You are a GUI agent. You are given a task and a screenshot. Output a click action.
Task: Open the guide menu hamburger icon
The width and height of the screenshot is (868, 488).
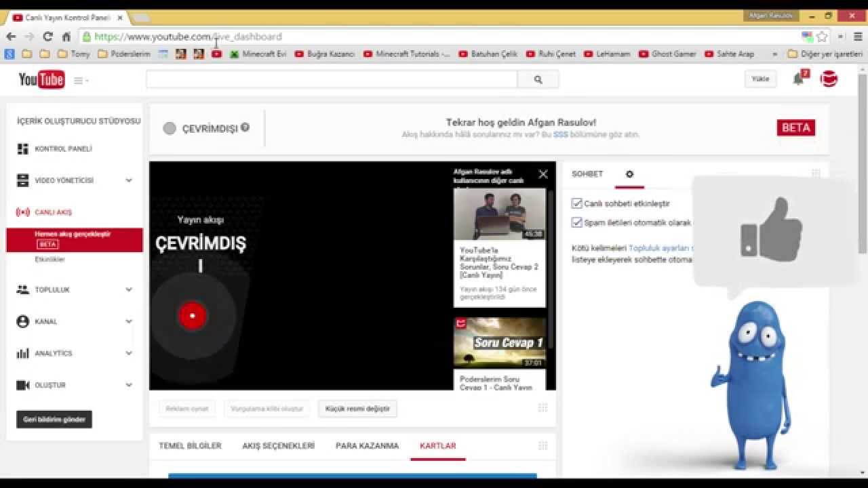(80, 81)
